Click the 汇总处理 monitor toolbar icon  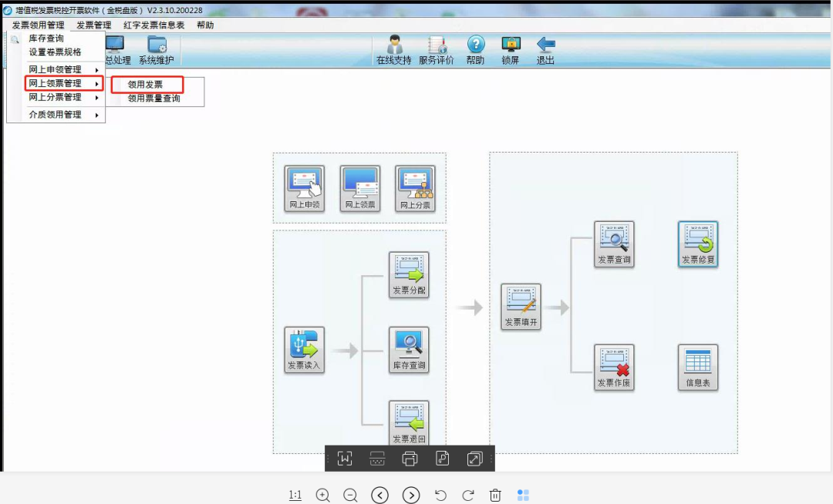pos(117,50)
